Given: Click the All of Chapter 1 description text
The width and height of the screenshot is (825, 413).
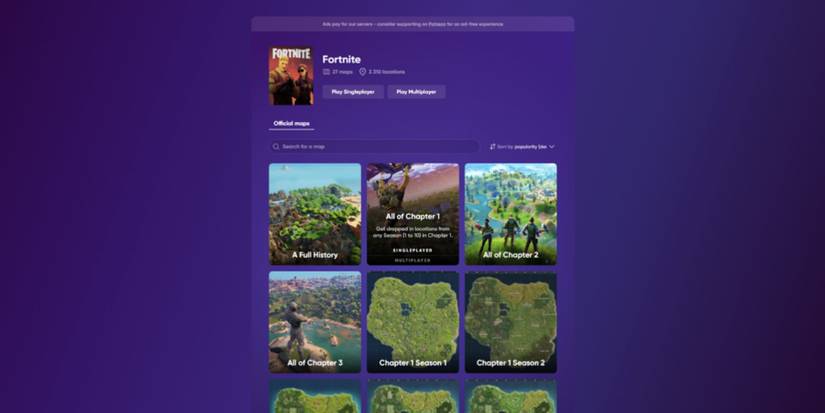Looking at the screenshot, I should 413,232.
